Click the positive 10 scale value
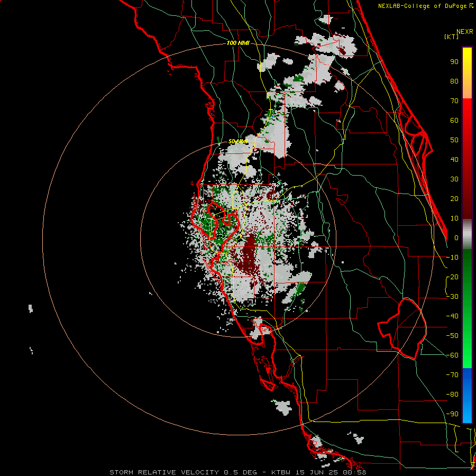 (454, 218)
